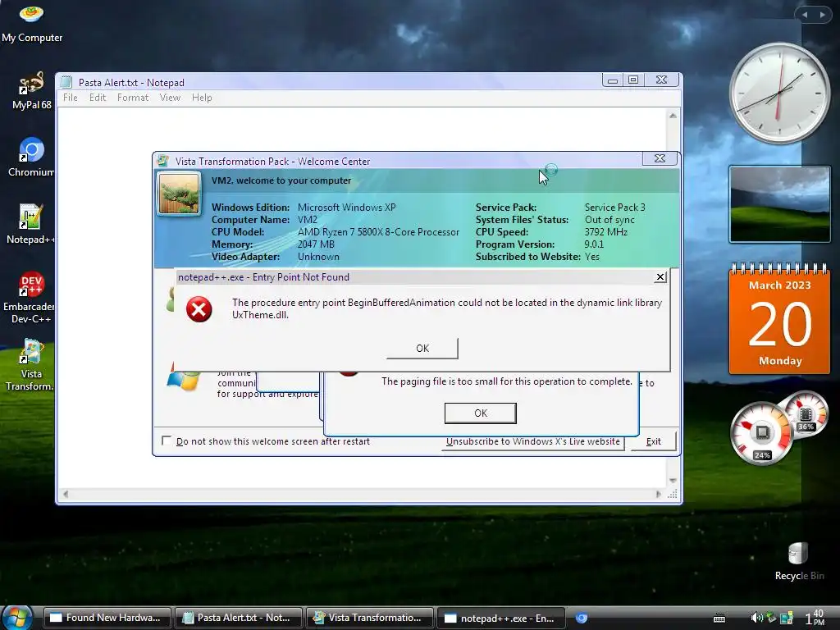
Task: Click the 'Out of sync' system files status
Action: (x=609, y=220)
